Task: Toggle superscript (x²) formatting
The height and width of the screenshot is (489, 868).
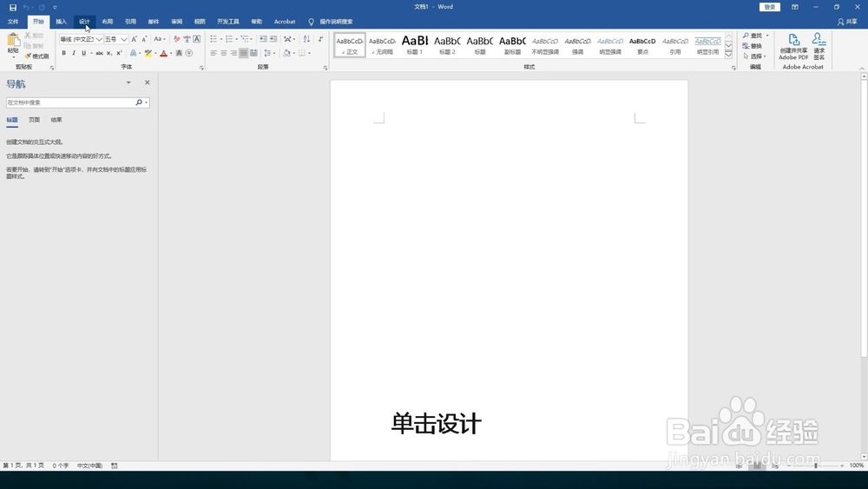Action: click(119, 53)
